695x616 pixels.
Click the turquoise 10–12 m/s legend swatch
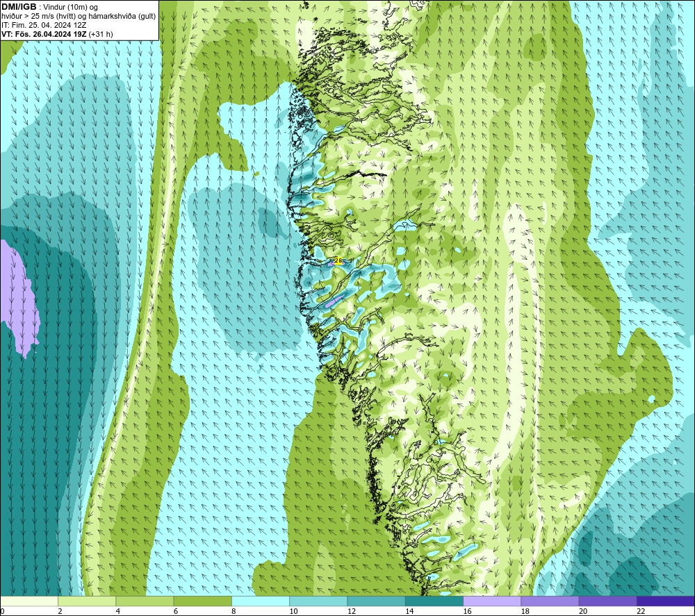point(318,601)
